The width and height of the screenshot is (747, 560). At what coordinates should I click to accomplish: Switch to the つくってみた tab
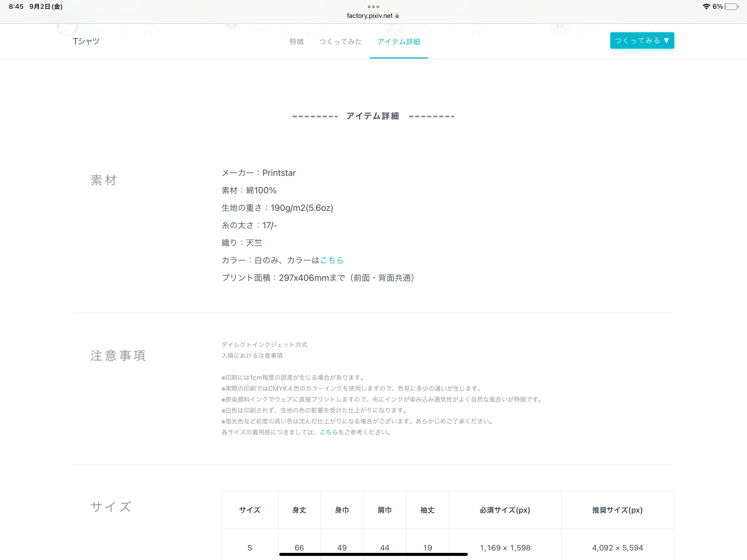point(340,42)
